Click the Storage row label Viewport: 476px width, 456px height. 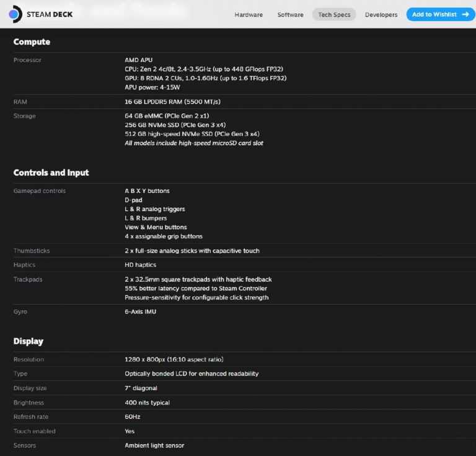coord(24,116)
